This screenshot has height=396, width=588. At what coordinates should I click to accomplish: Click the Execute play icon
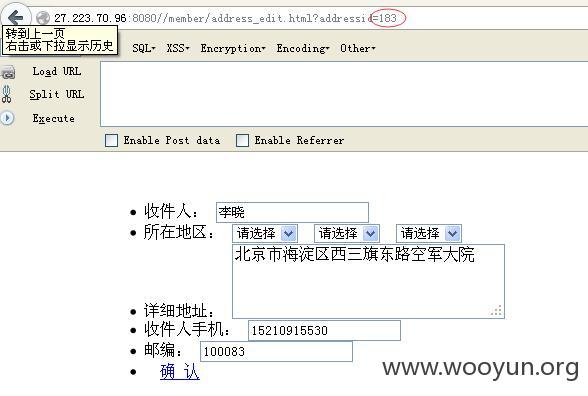tap(7, 118)
